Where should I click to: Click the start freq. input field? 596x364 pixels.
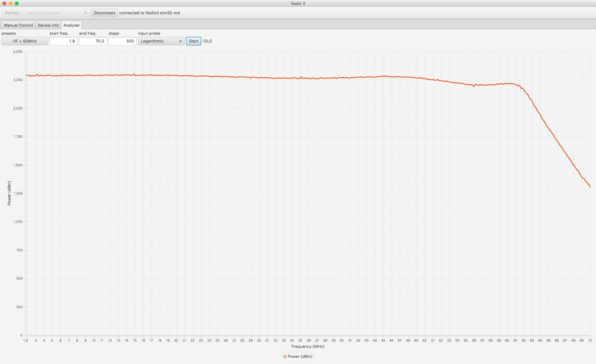pyautogui.click(x=63, y=41)
